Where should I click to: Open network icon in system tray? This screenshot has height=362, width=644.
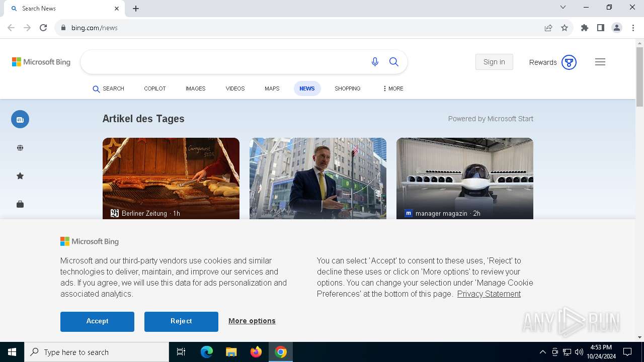click(567, 352)
